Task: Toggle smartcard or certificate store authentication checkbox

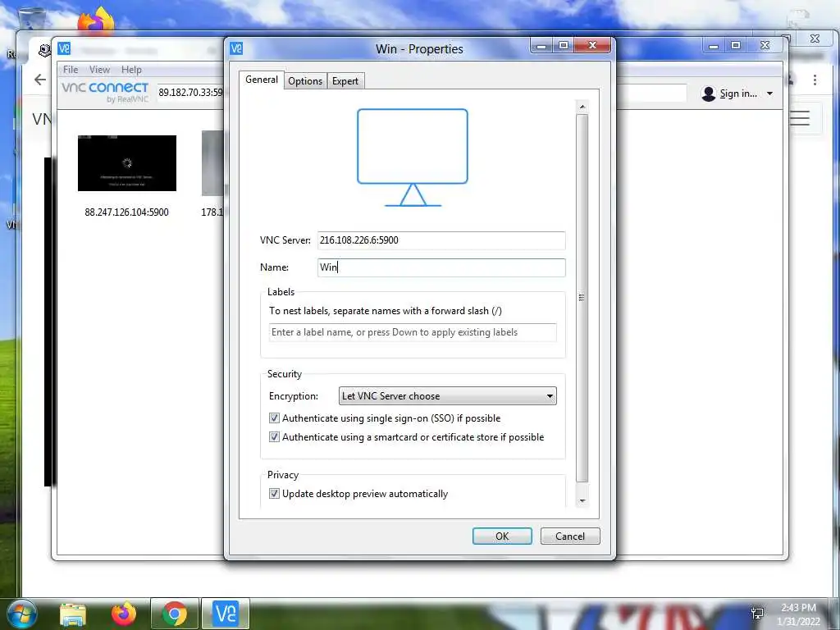Action: pos(274,437)
